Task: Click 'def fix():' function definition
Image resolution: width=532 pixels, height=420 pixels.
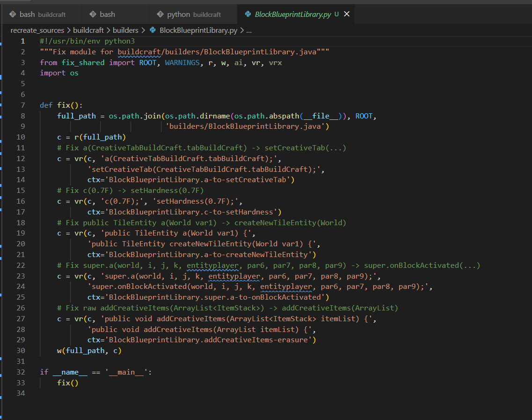Action: (61, 105)
